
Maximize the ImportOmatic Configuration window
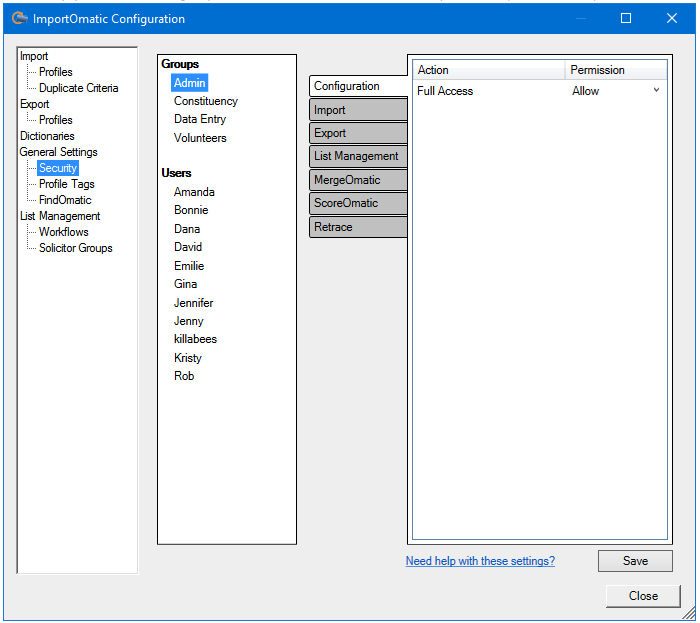click(626, 18)
